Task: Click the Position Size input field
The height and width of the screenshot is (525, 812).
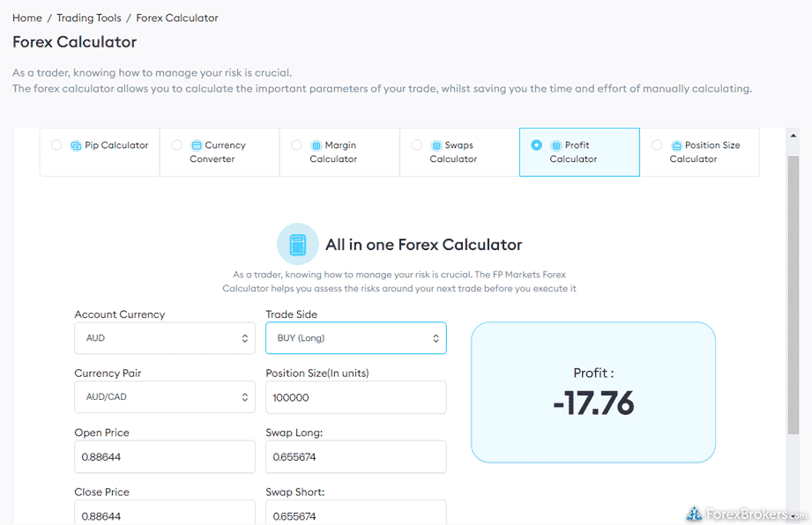Action: [x=356, y=397]
